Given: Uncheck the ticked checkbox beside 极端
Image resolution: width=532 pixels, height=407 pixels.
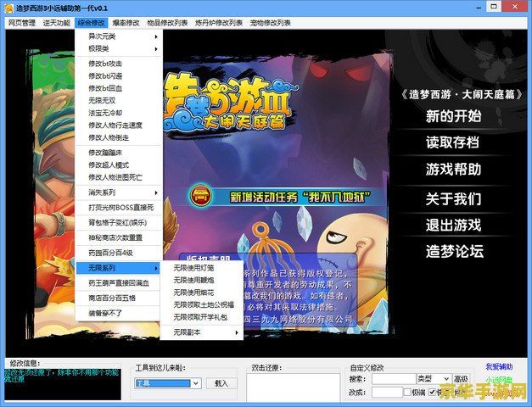Looking at the screenshot, I should (x=432, y=393).
